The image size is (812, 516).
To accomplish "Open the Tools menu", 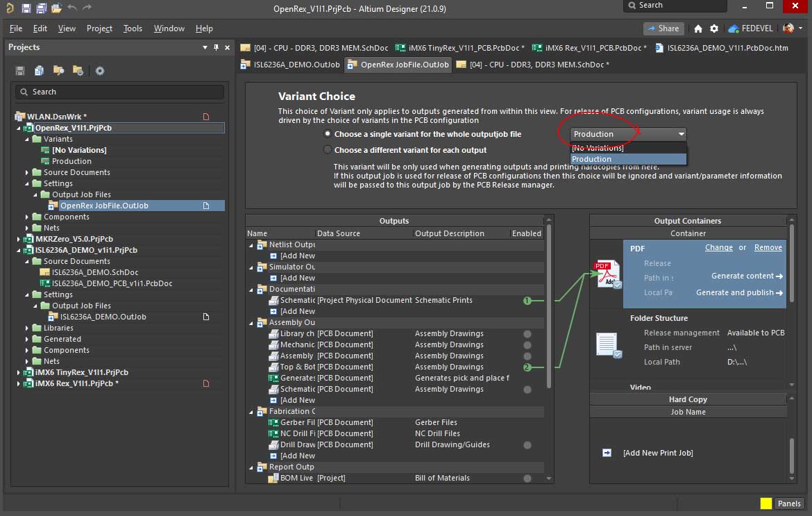I will (x=133, y=28).
